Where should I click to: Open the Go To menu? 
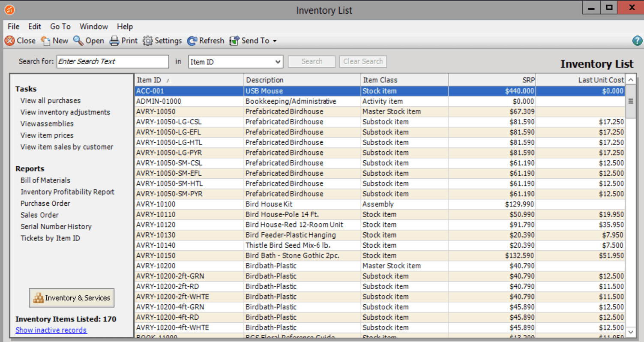[x=60, y=27]
